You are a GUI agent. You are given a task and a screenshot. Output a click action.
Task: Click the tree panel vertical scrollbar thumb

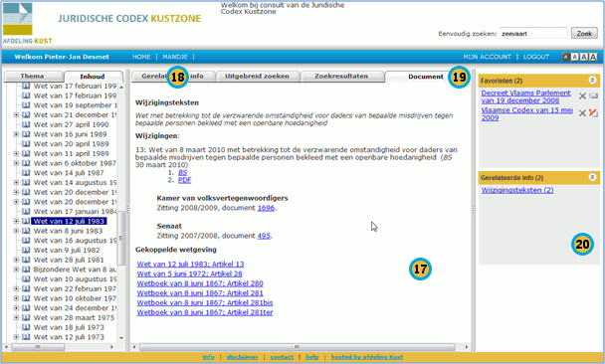(120, 238)
